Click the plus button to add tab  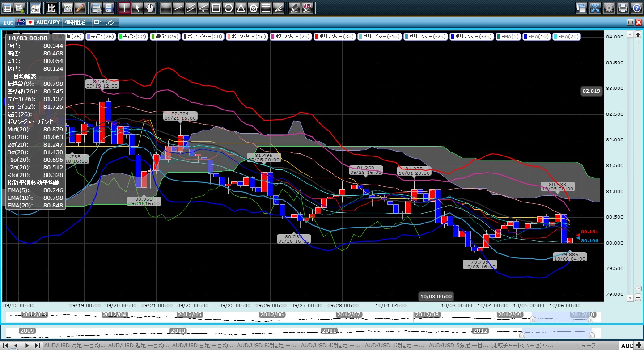click(638, 346)
